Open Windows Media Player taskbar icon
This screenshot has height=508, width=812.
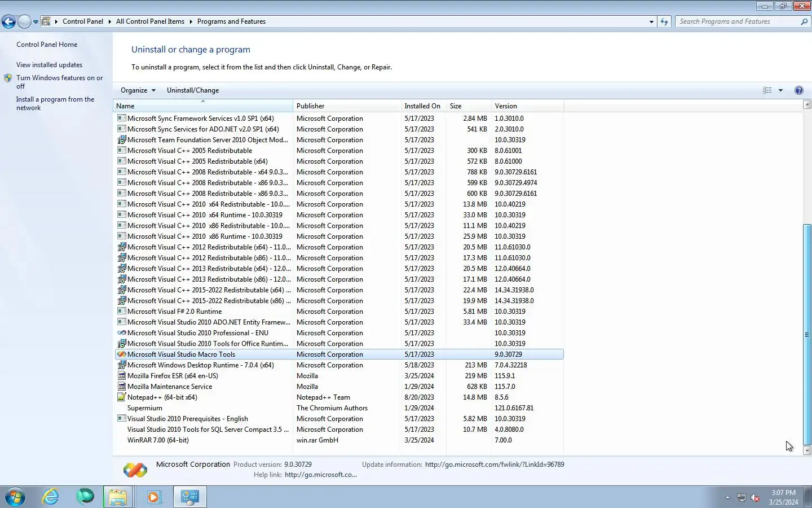(153, 497)
